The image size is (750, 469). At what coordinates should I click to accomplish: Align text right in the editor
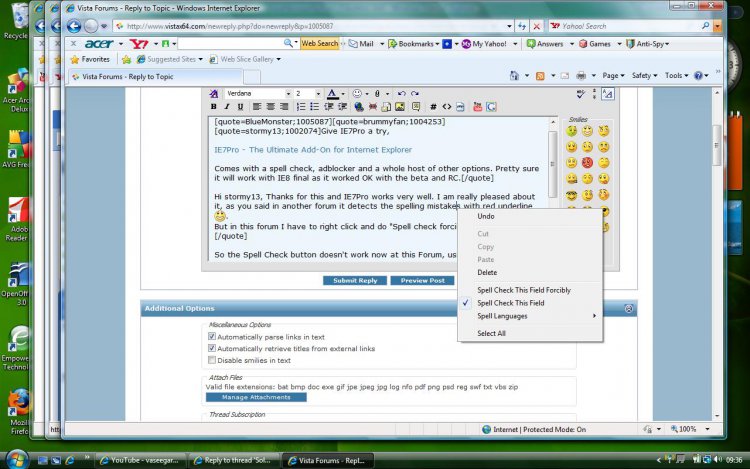284,107
